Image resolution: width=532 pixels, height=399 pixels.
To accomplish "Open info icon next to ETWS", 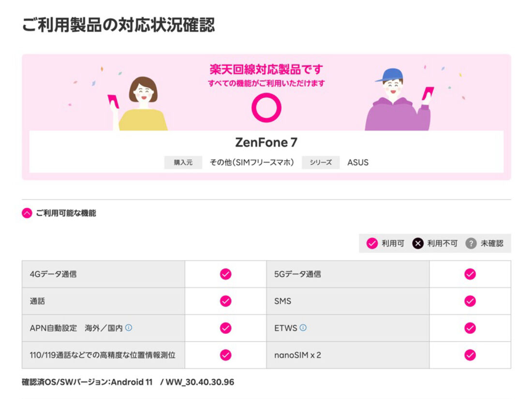I will [303, 328].
